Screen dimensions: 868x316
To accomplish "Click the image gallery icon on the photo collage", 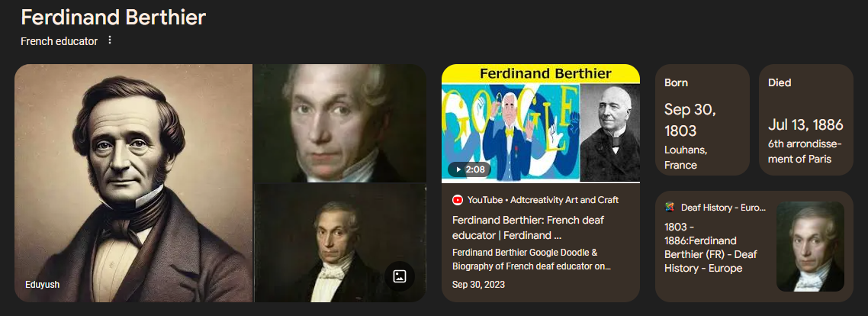I will [x=400, y=276].
